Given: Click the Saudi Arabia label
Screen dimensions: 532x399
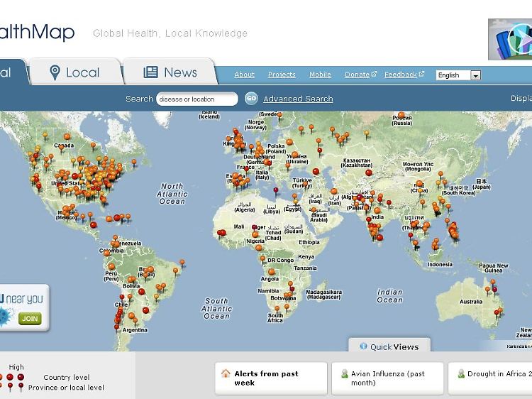Looking at the screenshot, I should click(x=319, y=215).
